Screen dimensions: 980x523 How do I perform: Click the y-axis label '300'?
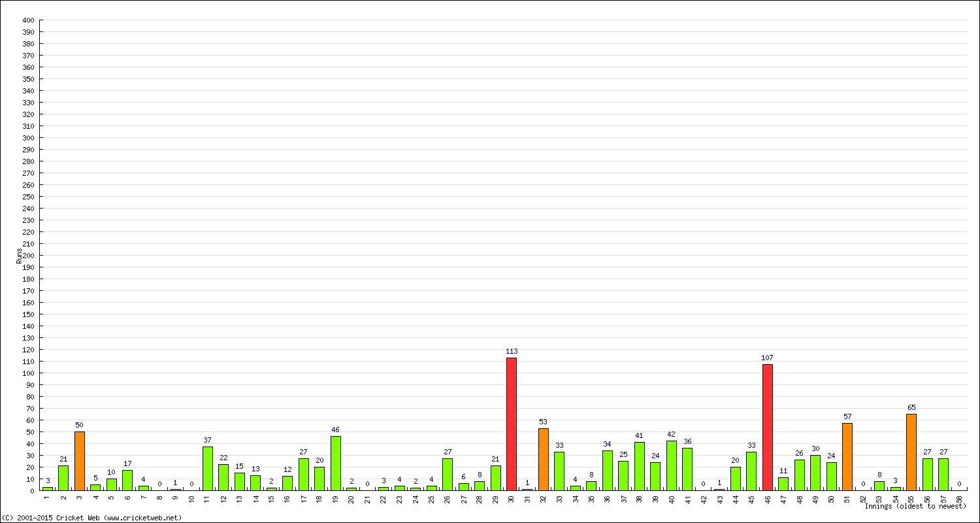pyautogui.click(x=28, y=138)
